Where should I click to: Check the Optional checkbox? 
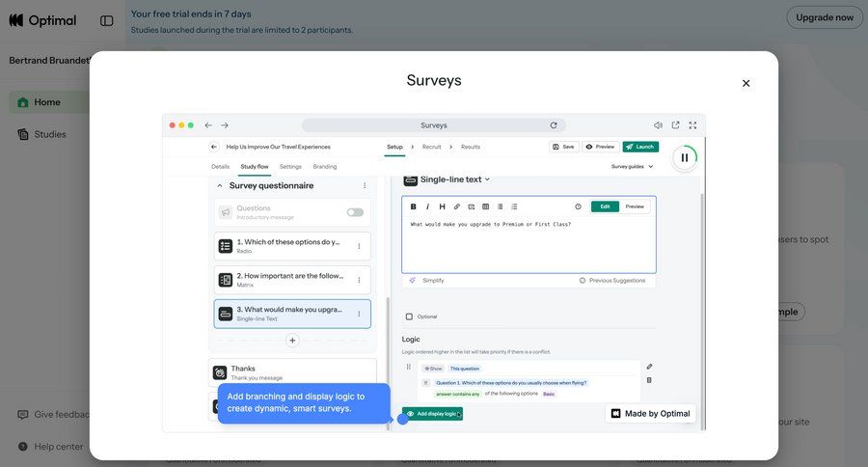[x=409, y=316]
